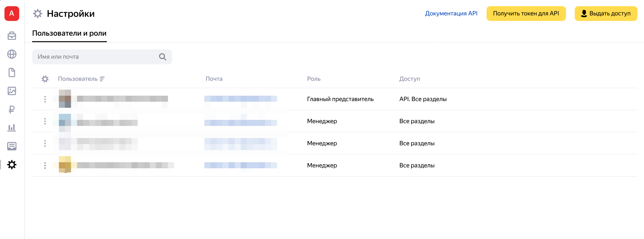Open the Документация API link

451,14
